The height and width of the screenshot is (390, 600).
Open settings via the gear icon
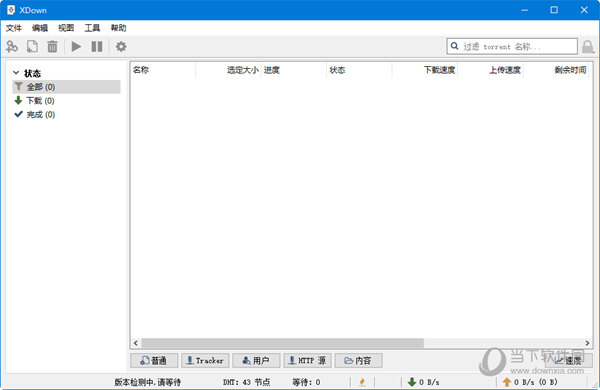pyautogui.click(x=121, y=47)
